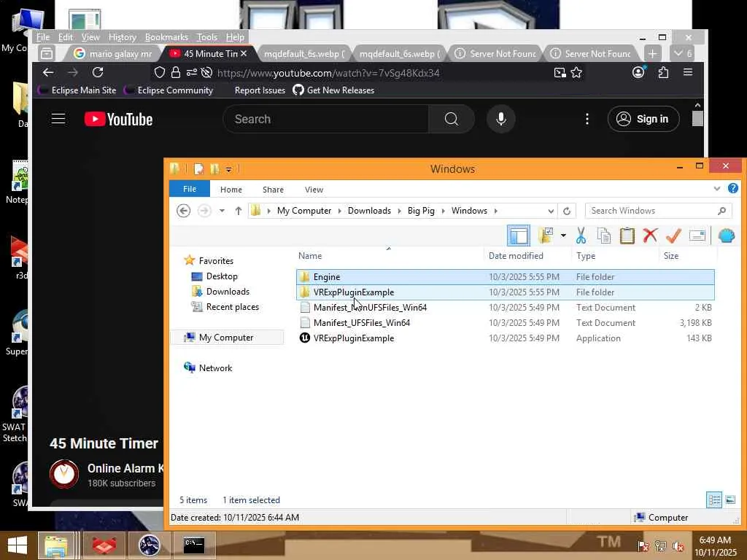Screen dimensions: 747x560
Task: Open the Home ribbon tab
Action: (231, 190)
